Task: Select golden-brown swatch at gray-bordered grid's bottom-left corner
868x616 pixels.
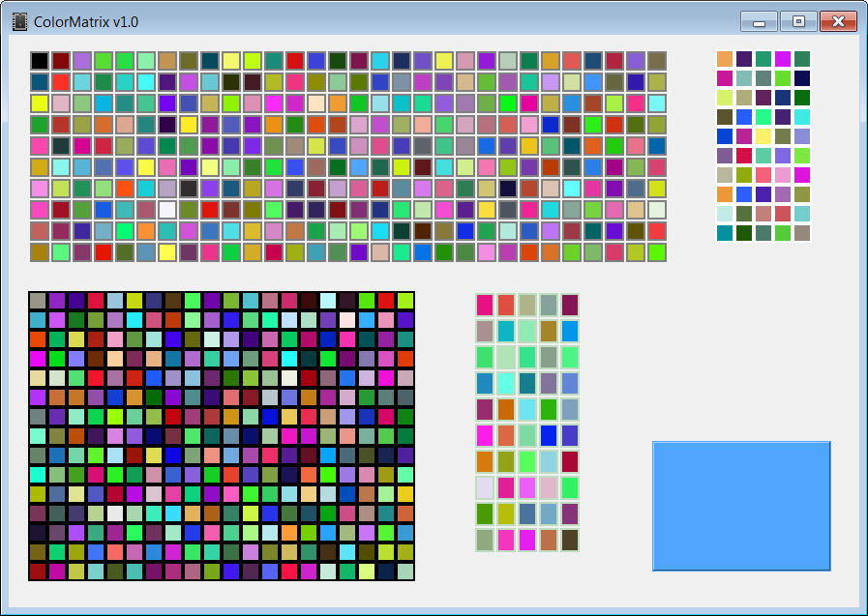Action: click(x=40, y=252)
